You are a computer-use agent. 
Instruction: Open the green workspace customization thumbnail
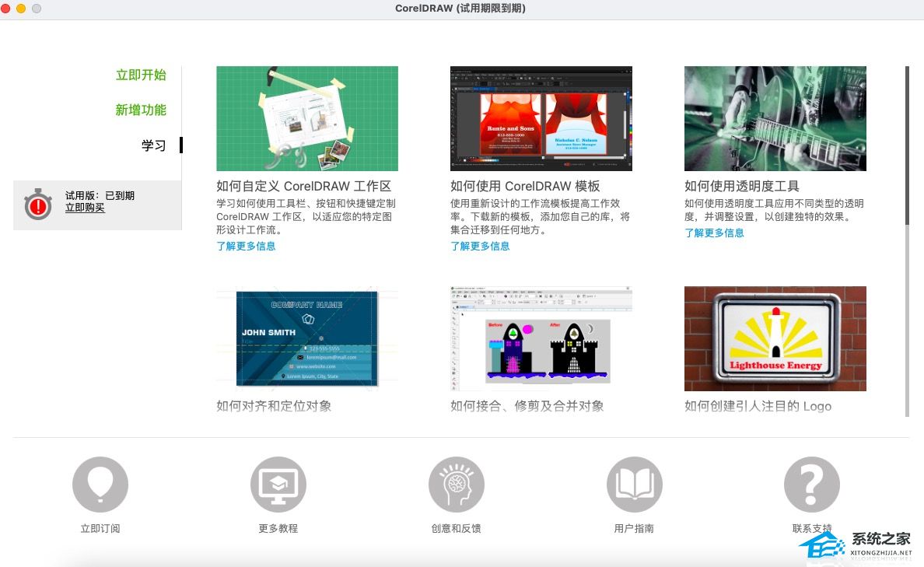coord(307,118)
